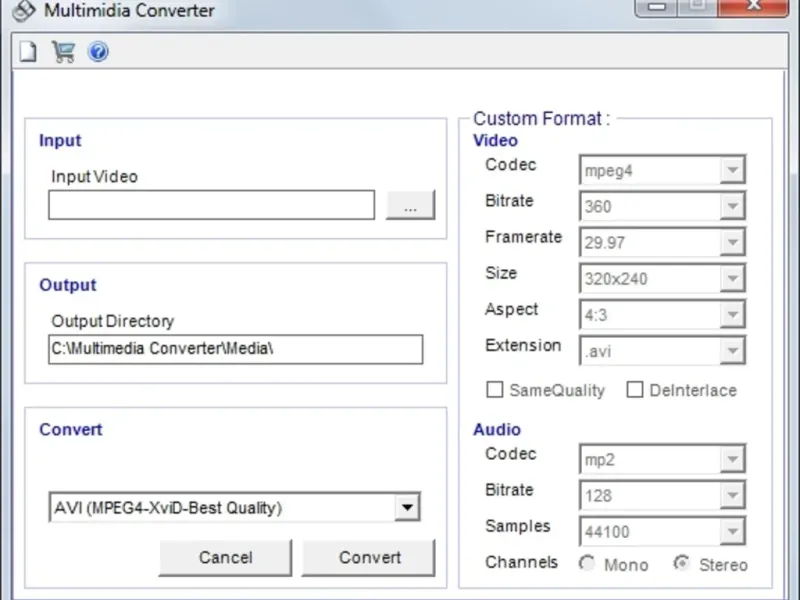Click the new document toolbar icon
Viewport: 800px width, 600px height.
coord(28,52)
